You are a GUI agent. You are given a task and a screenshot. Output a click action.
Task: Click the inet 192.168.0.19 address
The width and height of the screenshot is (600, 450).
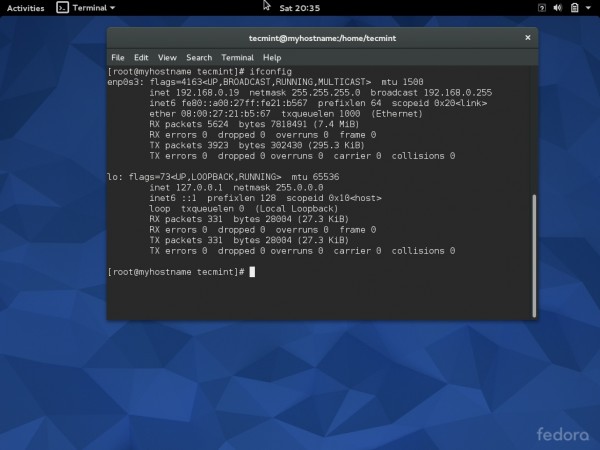[x=194, y=93]
